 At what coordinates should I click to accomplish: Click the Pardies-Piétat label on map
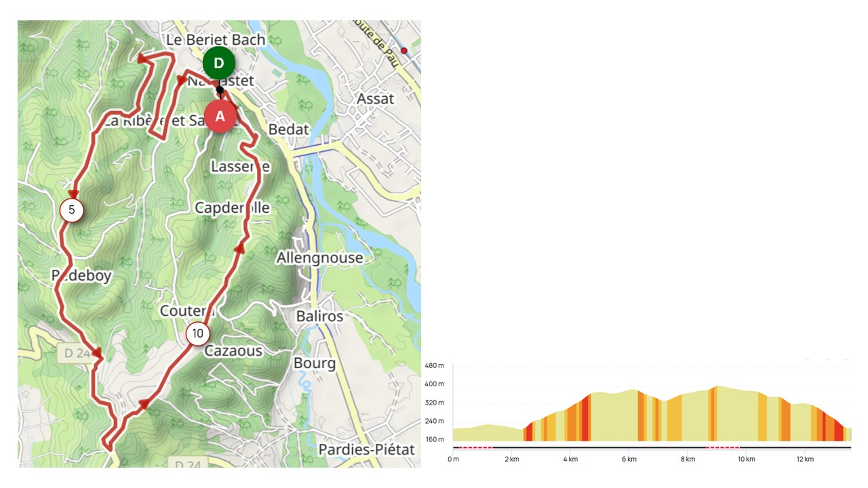(366, 450)
